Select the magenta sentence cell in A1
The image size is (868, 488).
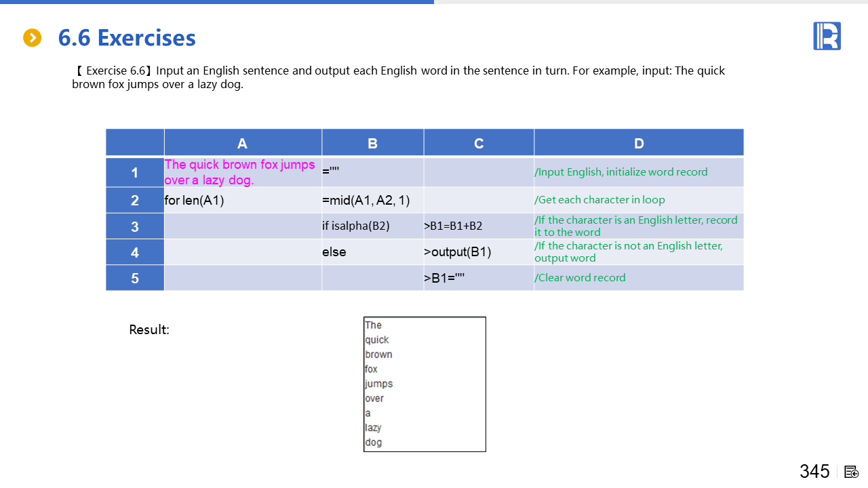(x=240, y=172)
